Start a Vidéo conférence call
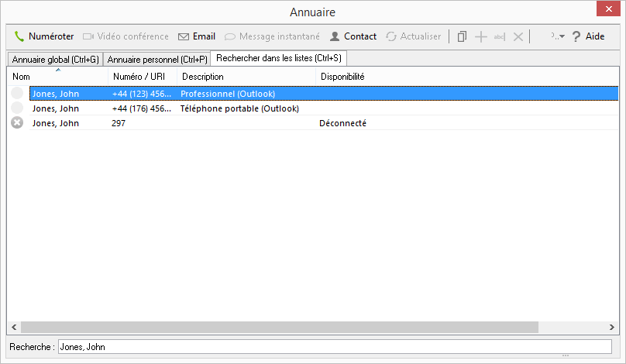Image resolution: width=626 pixels, height=364 pixels. pyautogui.click(x=126, y=36)
